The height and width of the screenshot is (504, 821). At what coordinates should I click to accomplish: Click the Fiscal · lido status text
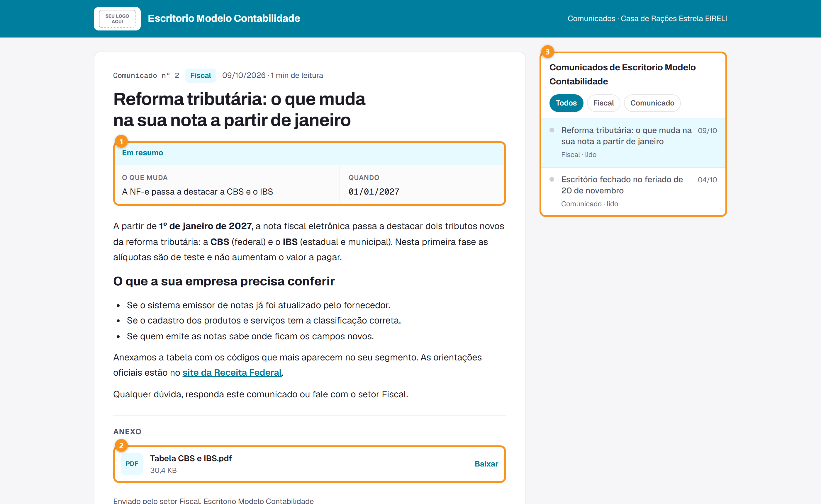click(x=579, y=155)
